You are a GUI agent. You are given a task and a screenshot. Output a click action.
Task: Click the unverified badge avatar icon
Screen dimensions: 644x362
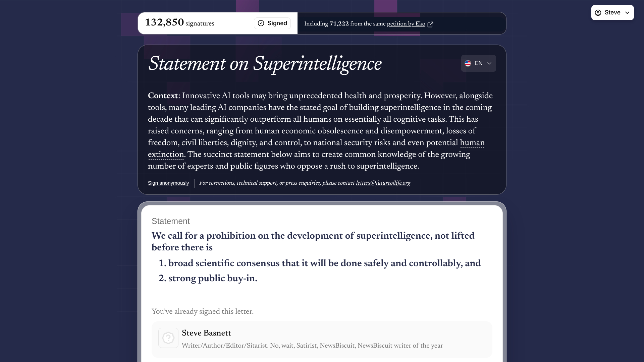(168, 338)
